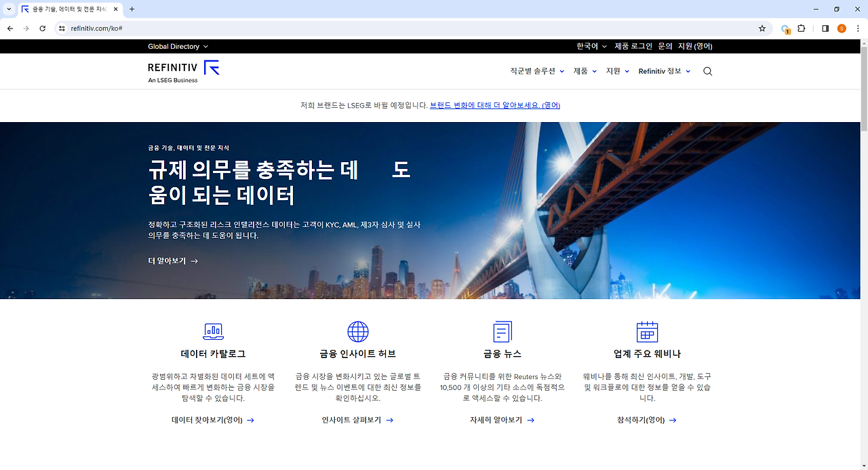This screenshot has width=868, height=470.
Task: Click 더 알아보기 in the hero banner
Action: pyautogui.click(x=173, y=260)
